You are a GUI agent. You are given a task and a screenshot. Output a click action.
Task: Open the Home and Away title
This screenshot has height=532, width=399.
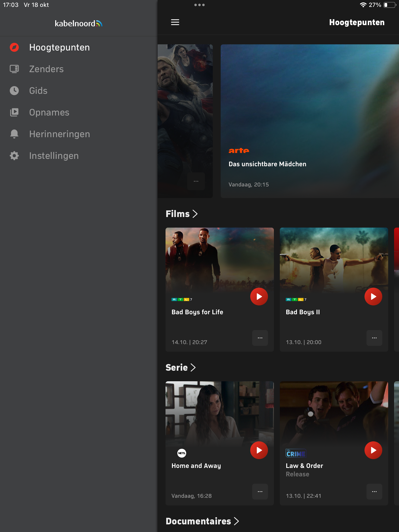(196, 466)
